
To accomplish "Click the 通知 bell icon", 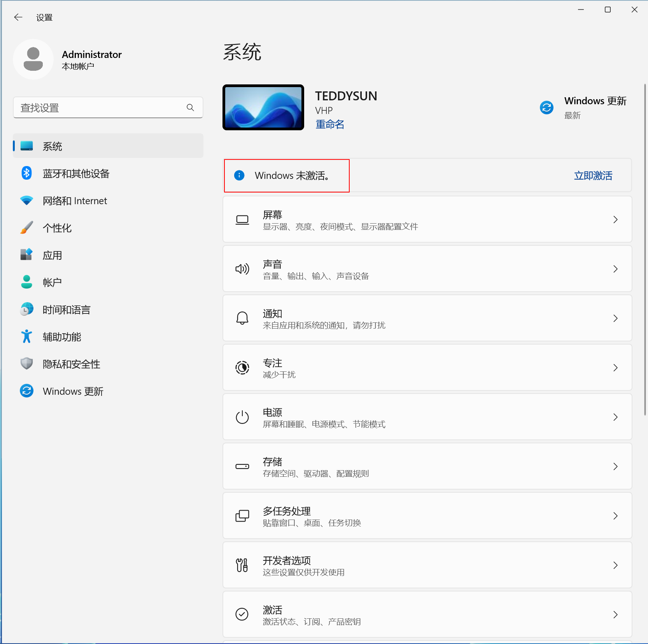I will [242, 318].
